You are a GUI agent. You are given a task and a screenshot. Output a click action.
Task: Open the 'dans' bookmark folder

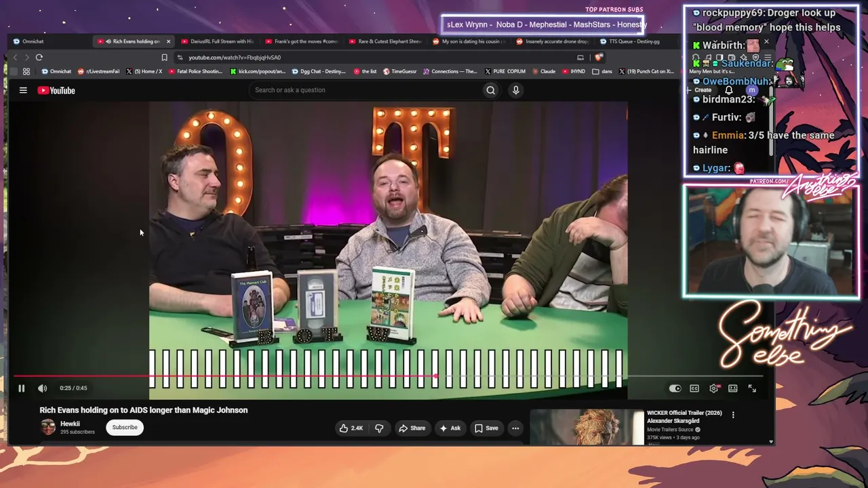(x=602, y=71)
